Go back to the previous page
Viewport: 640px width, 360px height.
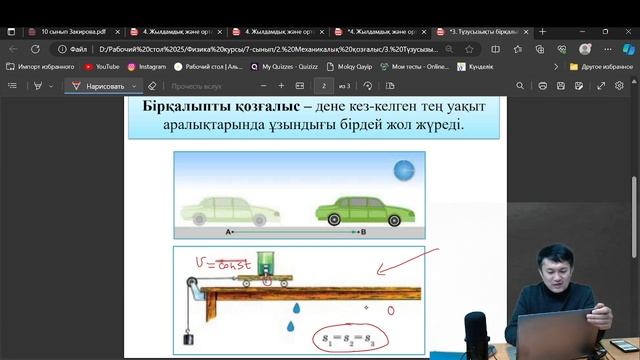pyautogui.click(x=13, y=49)
